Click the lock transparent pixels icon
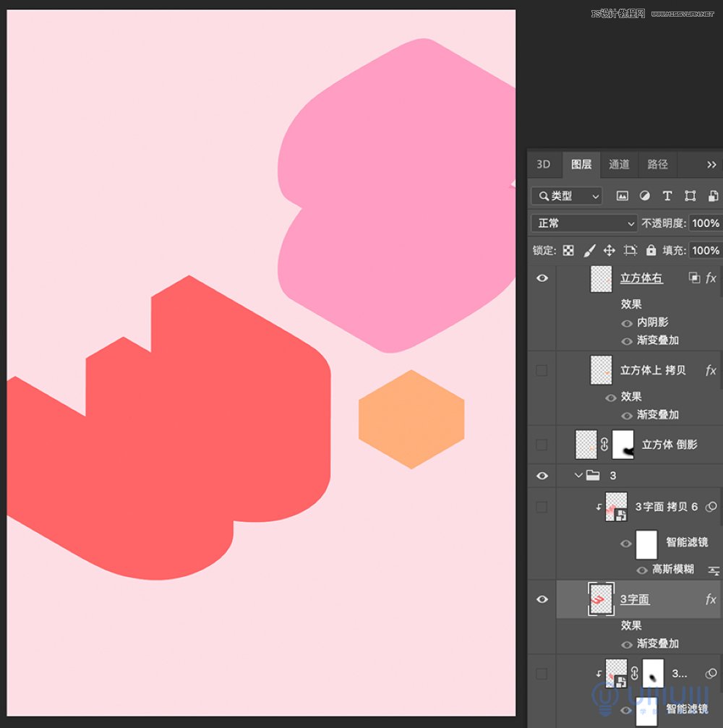This screenshot has height=728, width=723. (569, 250)
